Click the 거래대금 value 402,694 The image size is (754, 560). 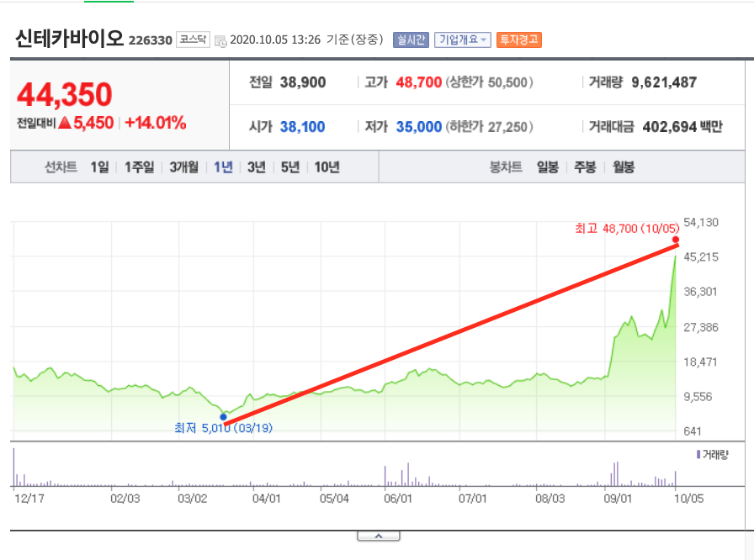point(669,127)
